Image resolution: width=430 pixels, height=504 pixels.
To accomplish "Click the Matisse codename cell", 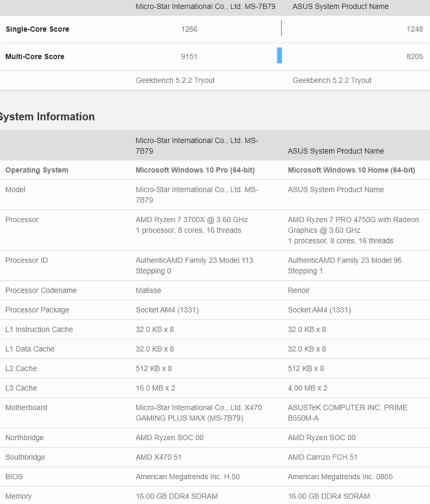I will point(148,291).
